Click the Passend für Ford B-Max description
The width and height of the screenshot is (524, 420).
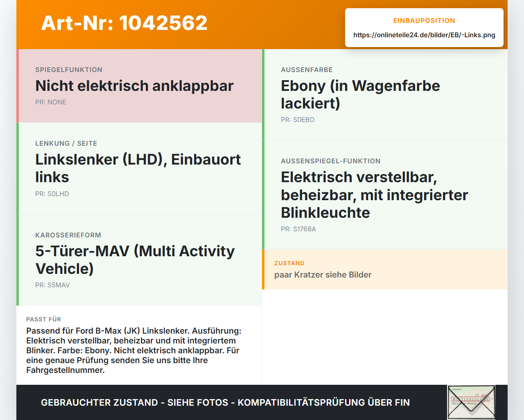[x=134, y=350]
